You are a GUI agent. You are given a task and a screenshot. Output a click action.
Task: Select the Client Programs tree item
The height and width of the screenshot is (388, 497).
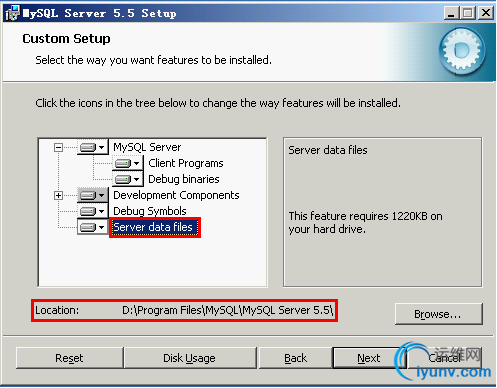point(186,163)
